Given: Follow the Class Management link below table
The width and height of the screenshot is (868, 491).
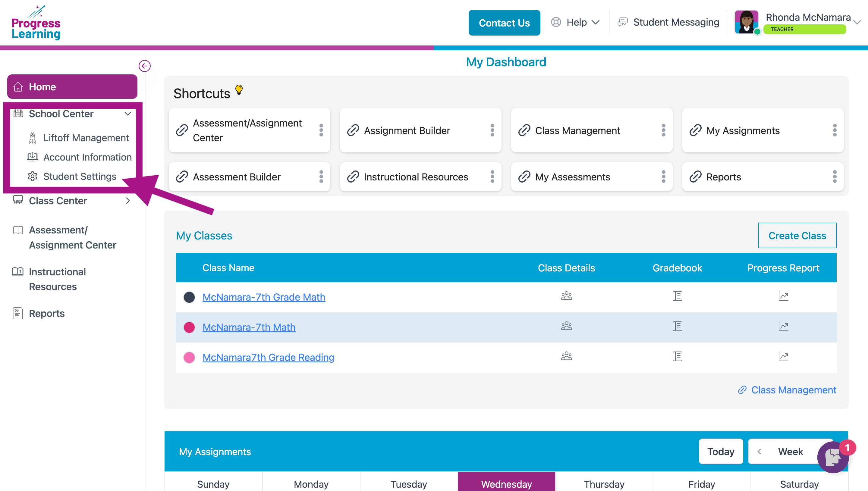Looking at the screenshot, I should point(787,390).
